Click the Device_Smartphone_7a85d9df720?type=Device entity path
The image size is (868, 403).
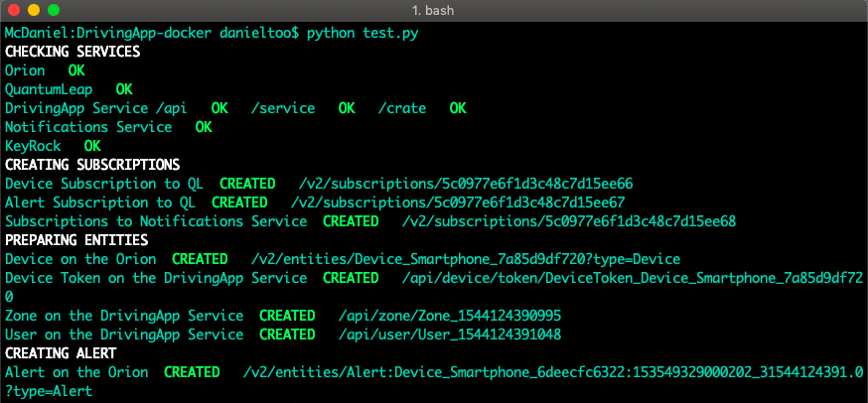click(x=466, y=259)
